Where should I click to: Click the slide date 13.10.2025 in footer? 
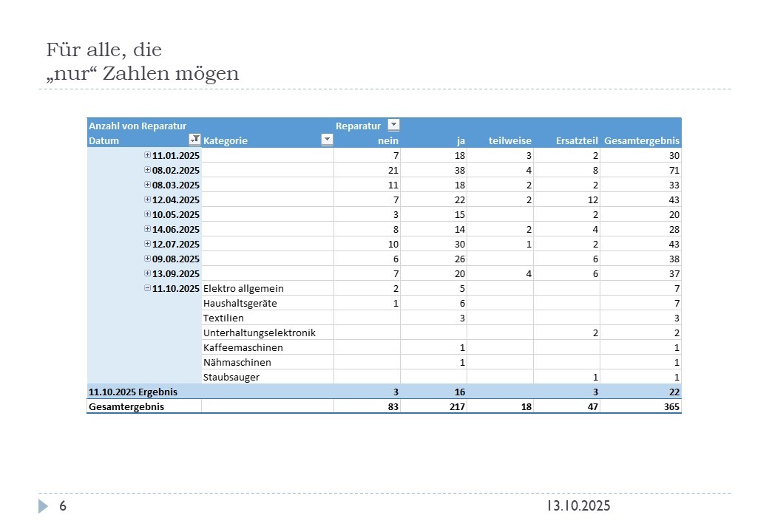click(578, 506)
